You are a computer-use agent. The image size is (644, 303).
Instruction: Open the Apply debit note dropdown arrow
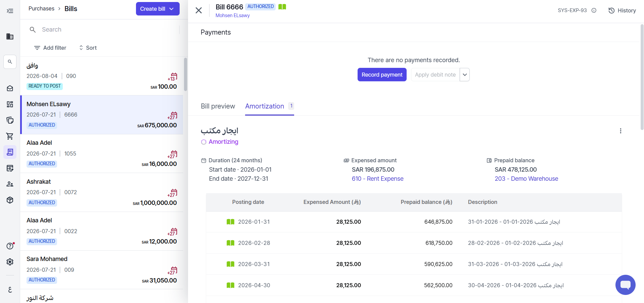(x=465, y=75)
